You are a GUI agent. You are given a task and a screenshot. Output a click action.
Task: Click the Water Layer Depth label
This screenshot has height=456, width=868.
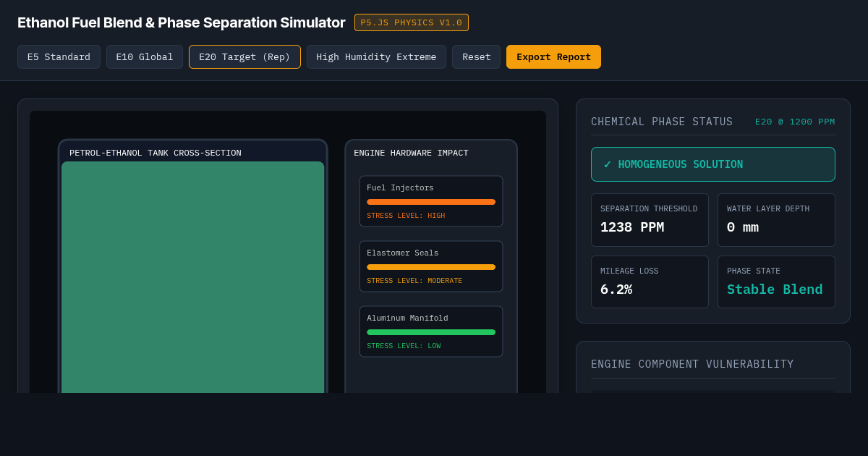point(768,208)
